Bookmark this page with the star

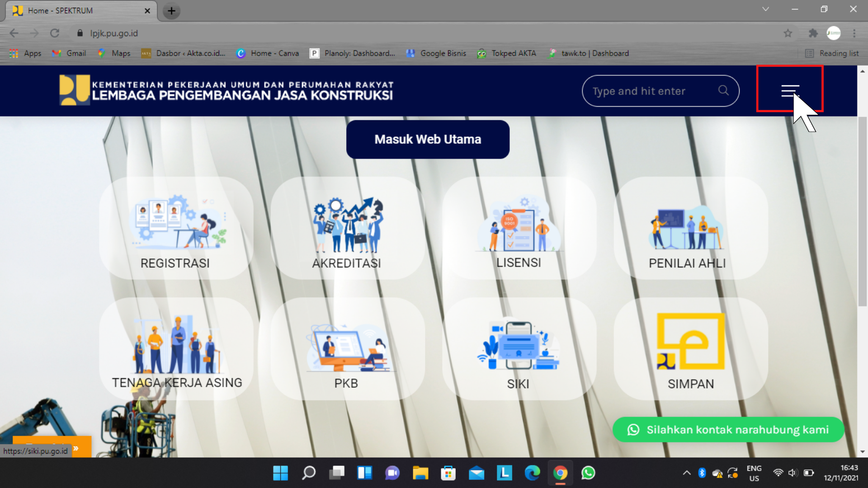tap(788, 33)
